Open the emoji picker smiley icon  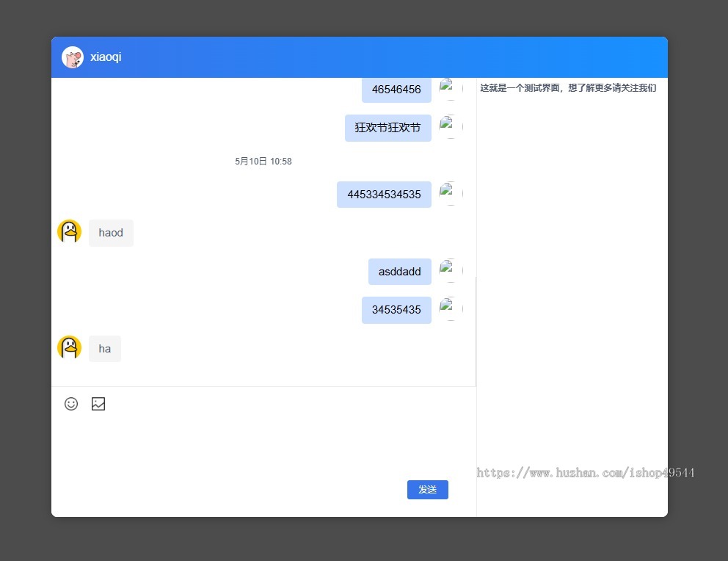coord(71,404)
